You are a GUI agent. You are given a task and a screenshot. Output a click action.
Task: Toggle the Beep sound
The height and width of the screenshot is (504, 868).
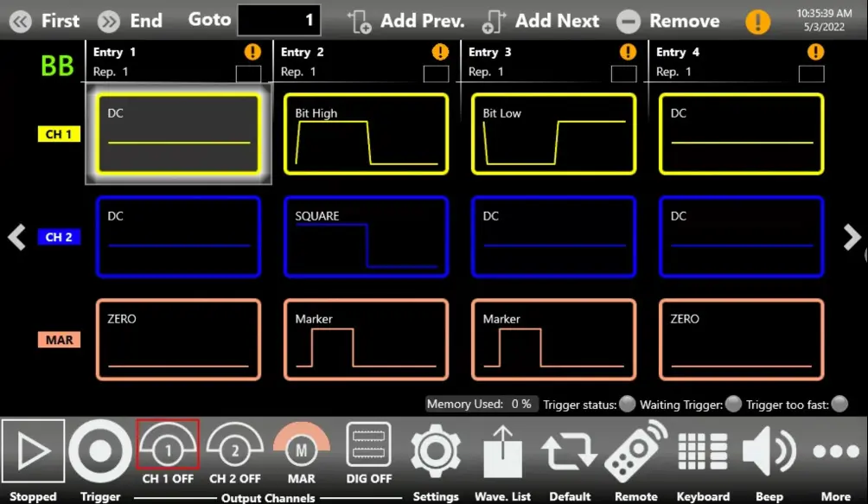click(769, 451)
